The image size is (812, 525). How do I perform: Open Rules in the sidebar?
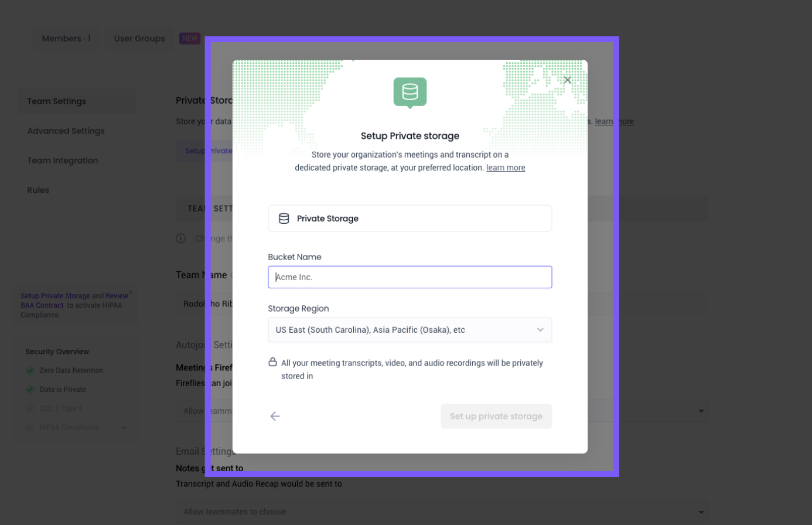pyautogui.click(x=38, y=190)
